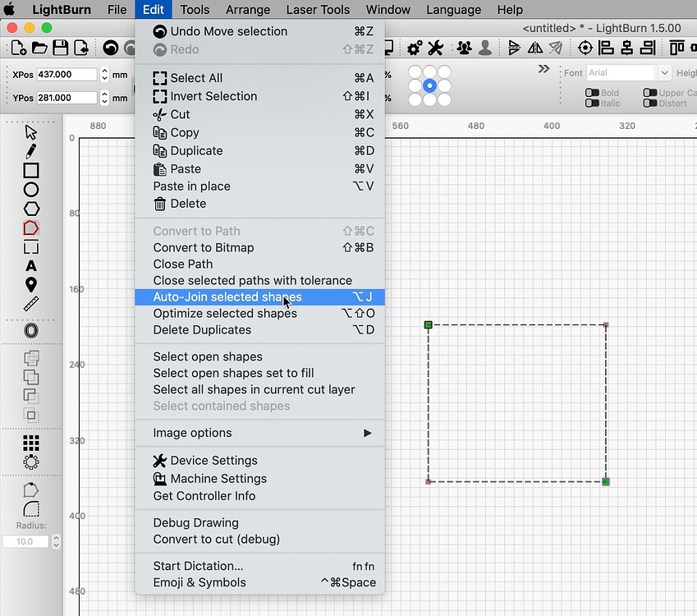Select the arrow Select tool
This screenshot has height=616, width=697.
click(30, 132)
